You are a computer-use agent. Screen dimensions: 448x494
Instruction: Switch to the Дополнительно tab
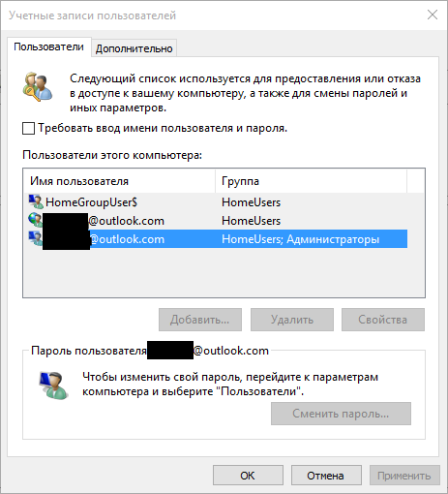coord(134,48)
